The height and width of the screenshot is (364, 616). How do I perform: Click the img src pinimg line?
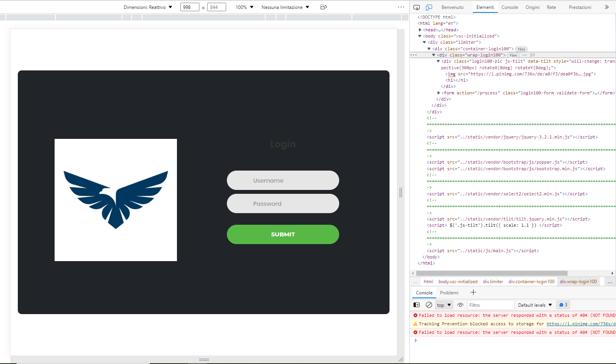point(521,74)
